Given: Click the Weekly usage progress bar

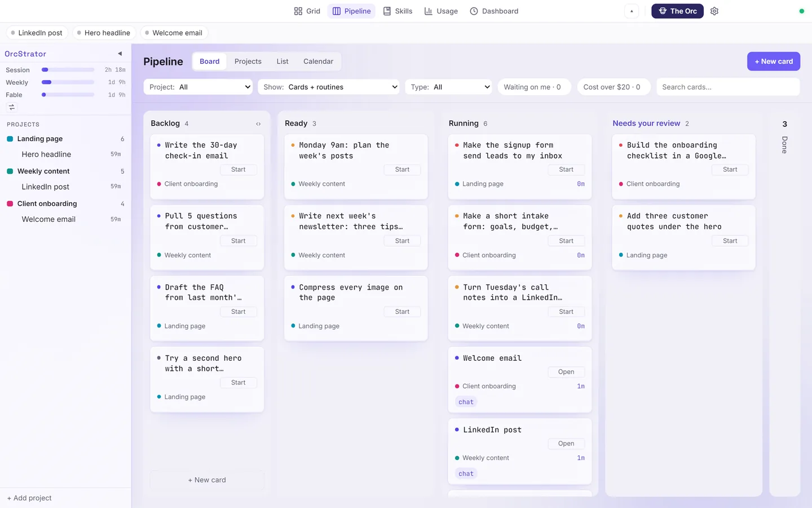Looking at the screenshot, I should [68, 82].
